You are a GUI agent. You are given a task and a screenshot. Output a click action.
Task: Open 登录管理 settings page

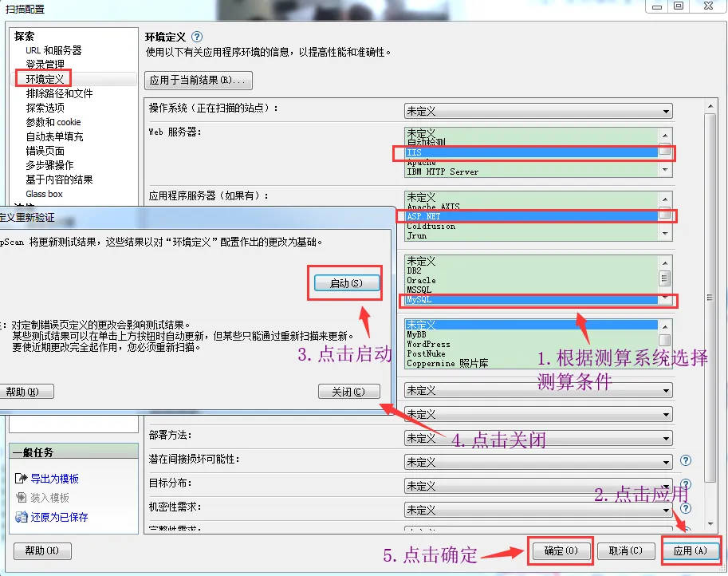click(45, 64)
